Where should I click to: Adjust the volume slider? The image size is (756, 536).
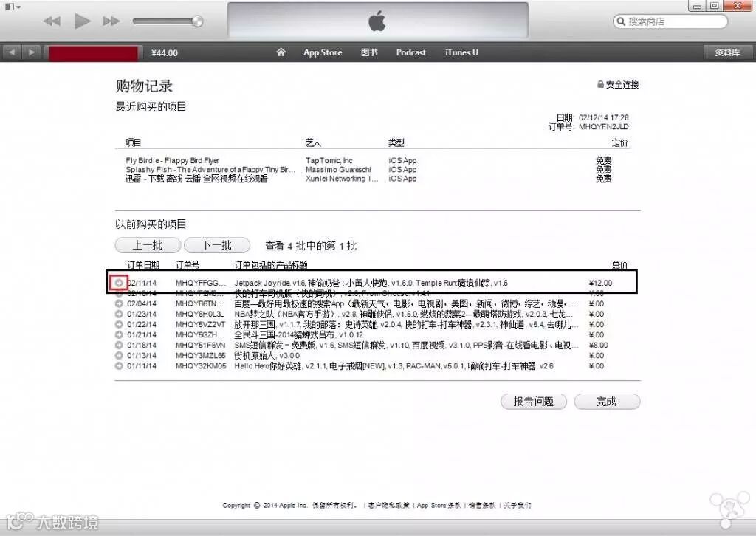coord(168,21)
